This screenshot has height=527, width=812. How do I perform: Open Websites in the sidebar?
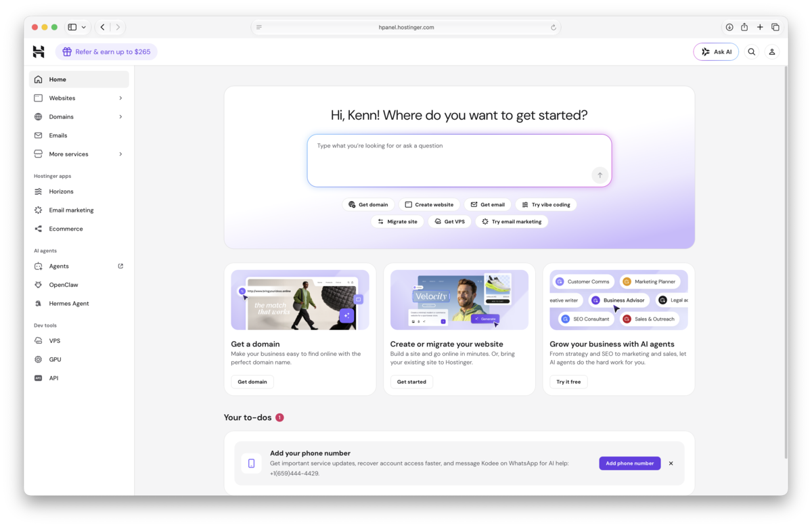(78, 98)
